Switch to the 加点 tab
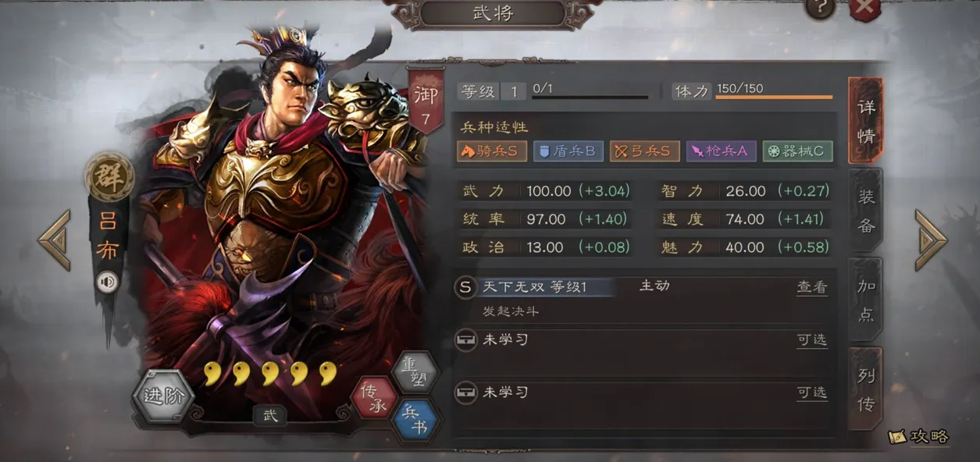 point(866,300)
